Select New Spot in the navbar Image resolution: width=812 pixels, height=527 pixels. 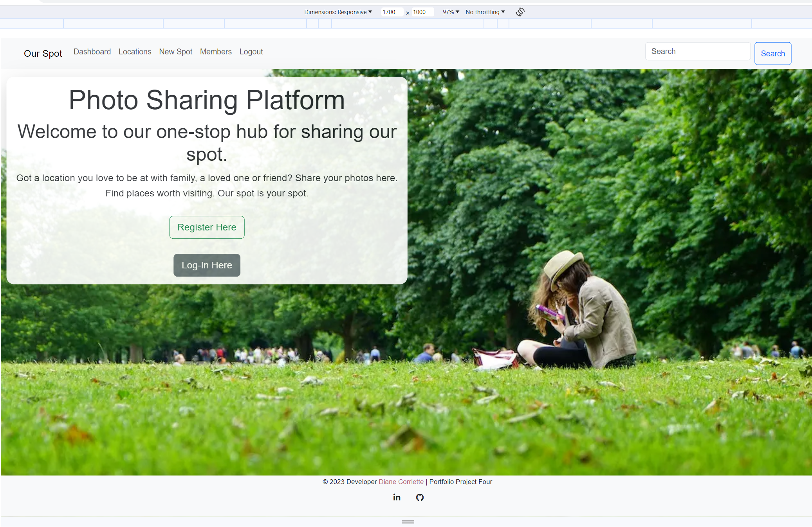tap(175, 52)
